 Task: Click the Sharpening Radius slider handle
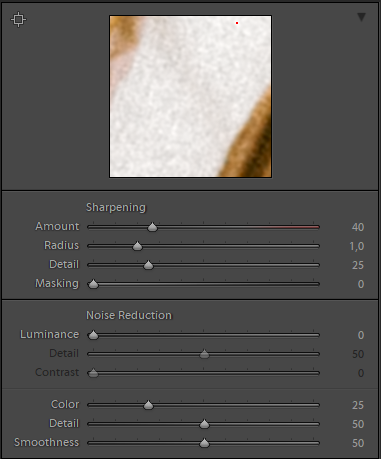[137, 246]
